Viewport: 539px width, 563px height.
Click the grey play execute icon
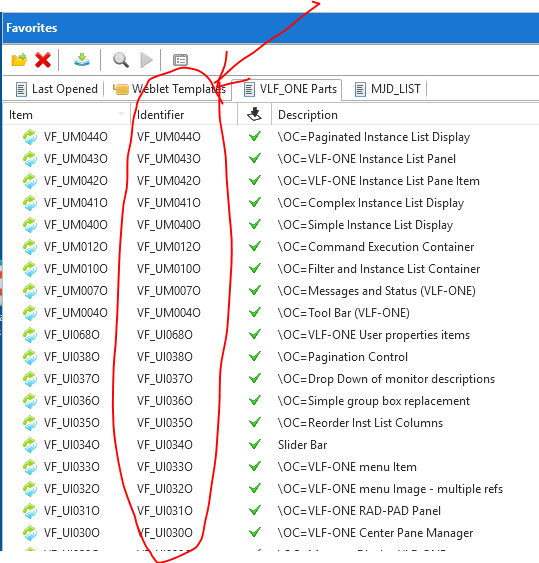(x=146, y=60)
